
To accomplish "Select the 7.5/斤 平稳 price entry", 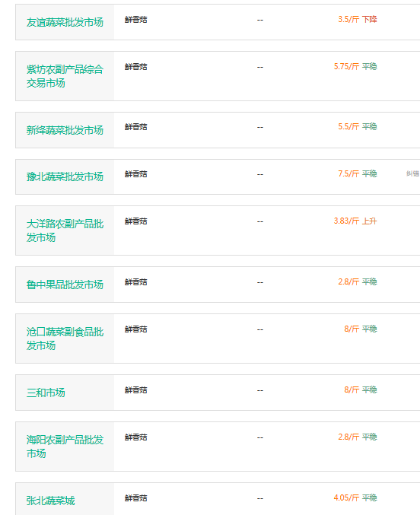I will (x=358, y=173).
